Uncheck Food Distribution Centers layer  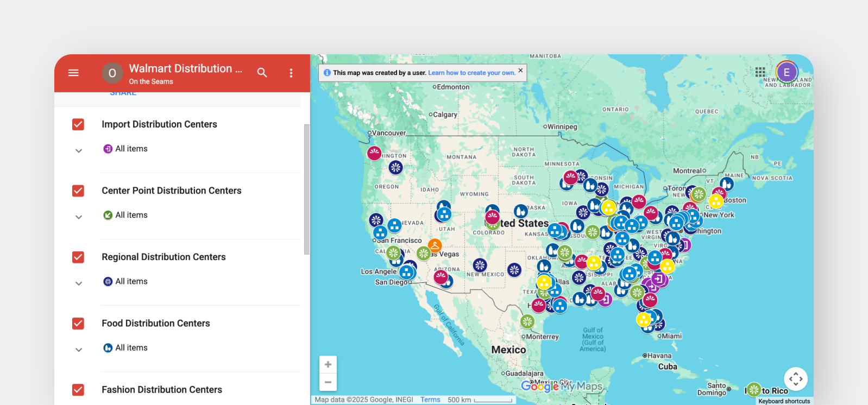click(78, 324)
